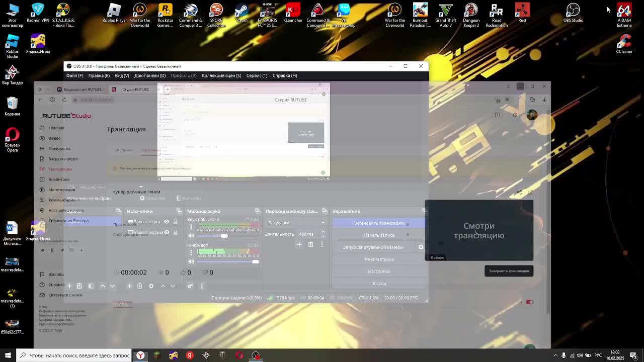Image resolution: width=644 pixels, height=362 pixels.
Task: Enable Режим студии in OBS
Action: (379, 259)
